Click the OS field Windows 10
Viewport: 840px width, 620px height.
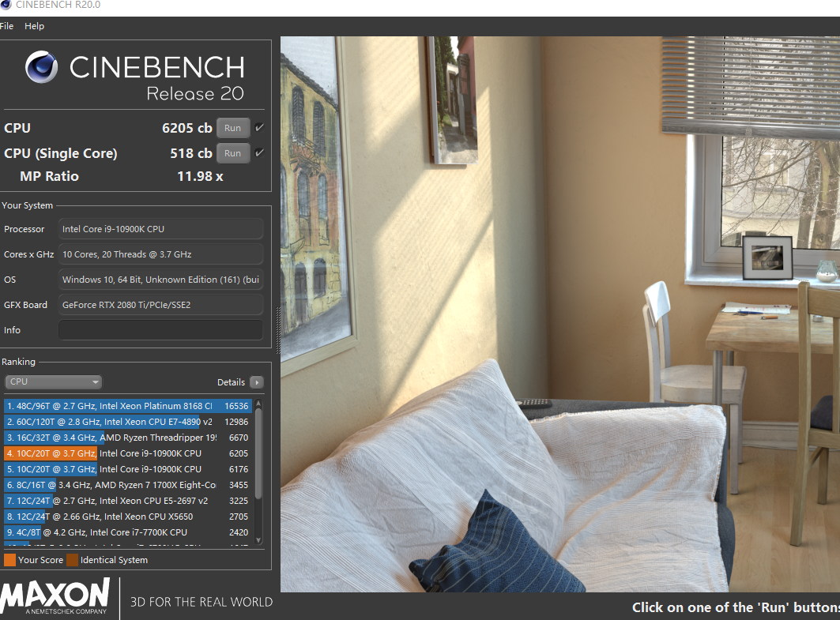click(x=160, y=280)
